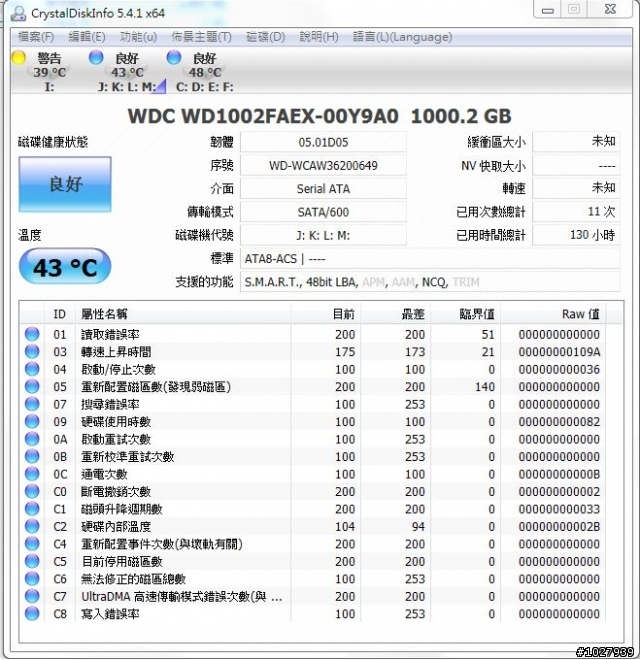Viewport: 640px width, 660px height.
Task: Close the CrystalDiskInfo window
Action: click(610, 9)
